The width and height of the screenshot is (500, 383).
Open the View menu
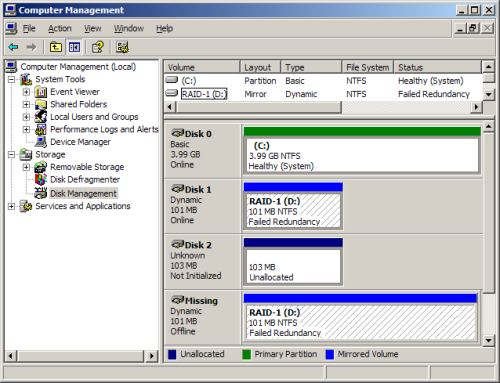[x=93, y=29]
